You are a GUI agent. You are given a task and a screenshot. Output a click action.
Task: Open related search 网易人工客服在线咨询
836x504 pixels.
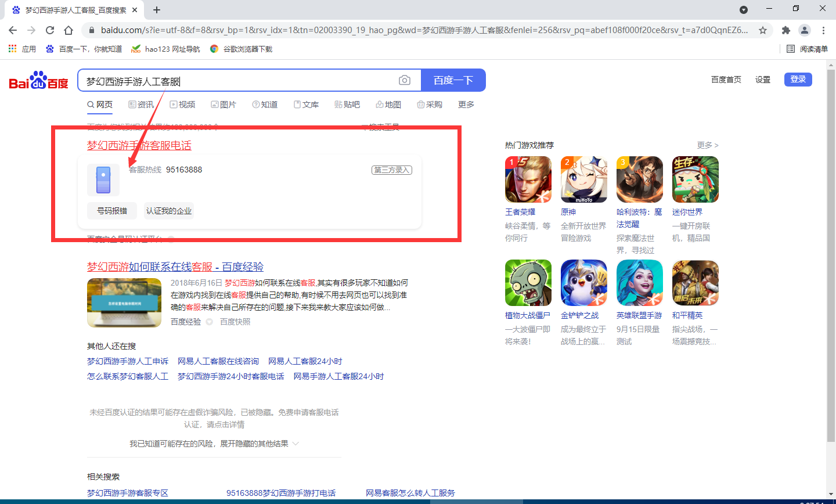[x=218, y=361]
